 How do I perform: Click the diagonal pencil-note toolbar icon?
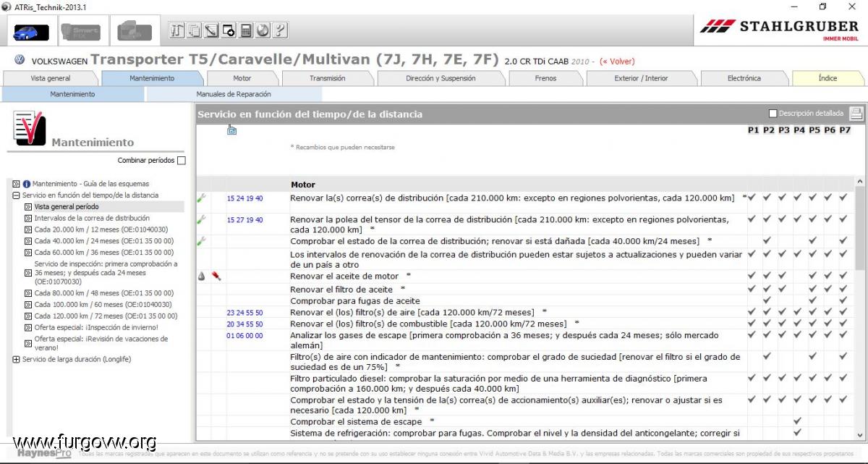(x=211, y=30)
